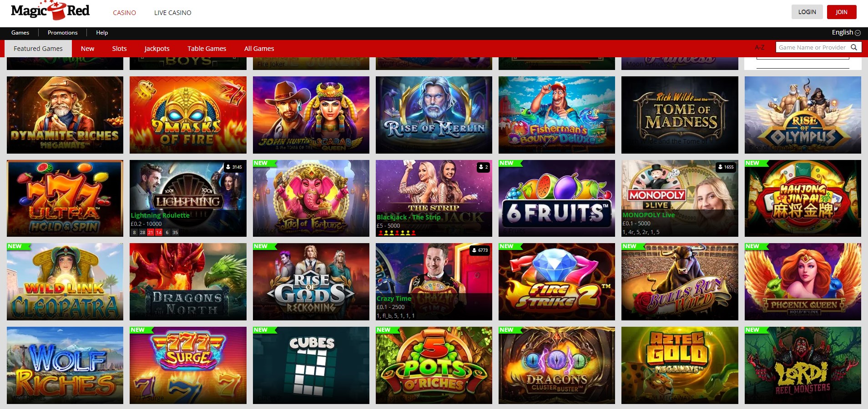Click the JOIN button
This screenshot has width=868, height=409.
tap(842, 12)
